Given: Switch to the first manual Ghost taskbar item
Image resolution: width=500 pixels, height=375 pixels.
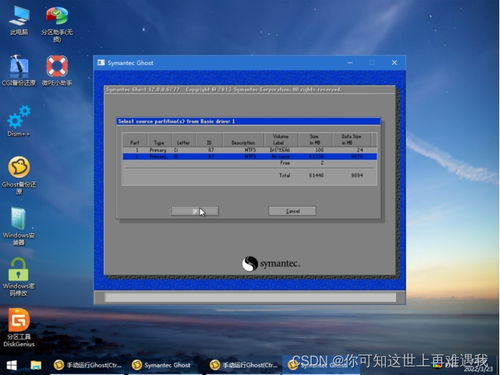Looking at the screenshot, I should point(88,365).
